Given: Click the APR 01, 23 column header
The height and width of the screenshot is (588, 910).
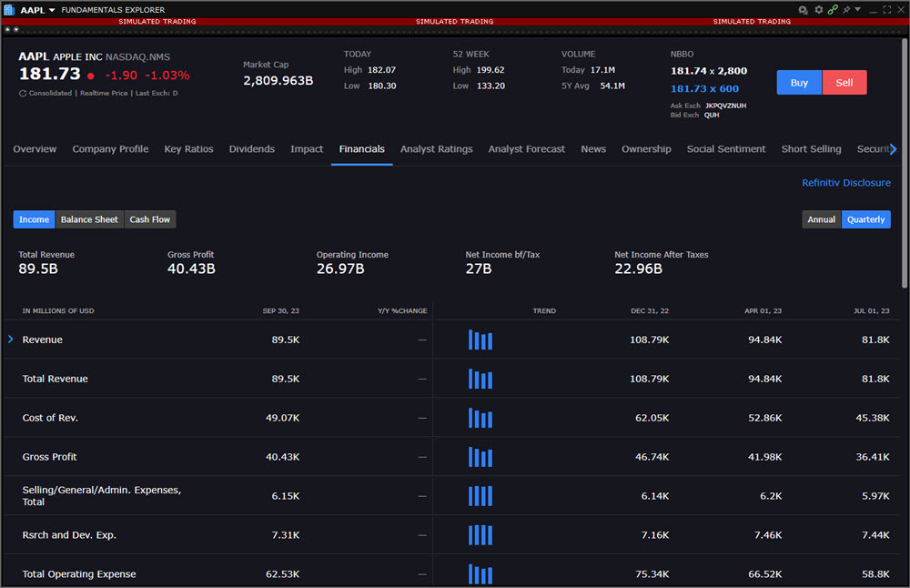Looking at the screenshot, I should point(763,311).
